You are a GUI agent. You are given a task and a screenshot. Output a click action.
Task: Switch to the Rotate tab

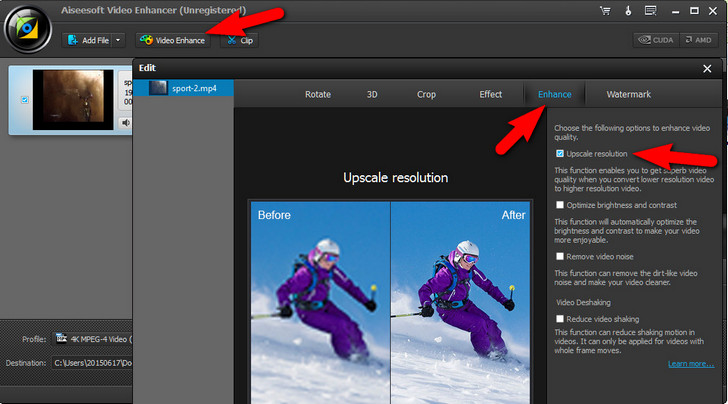tap(318, 94)
